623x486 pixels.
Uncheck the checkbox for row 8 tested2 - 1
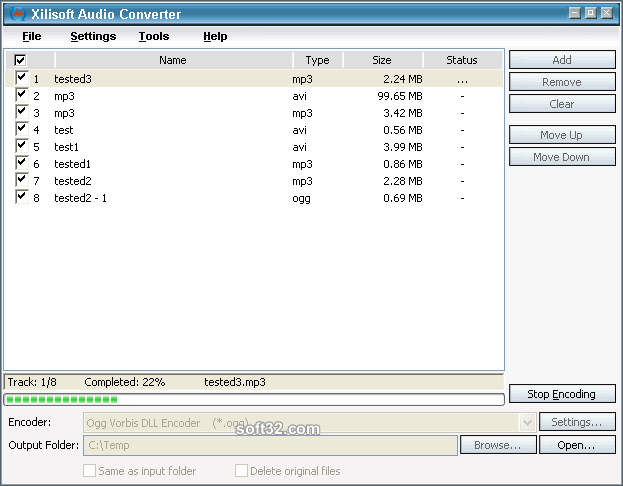[22, 197]
